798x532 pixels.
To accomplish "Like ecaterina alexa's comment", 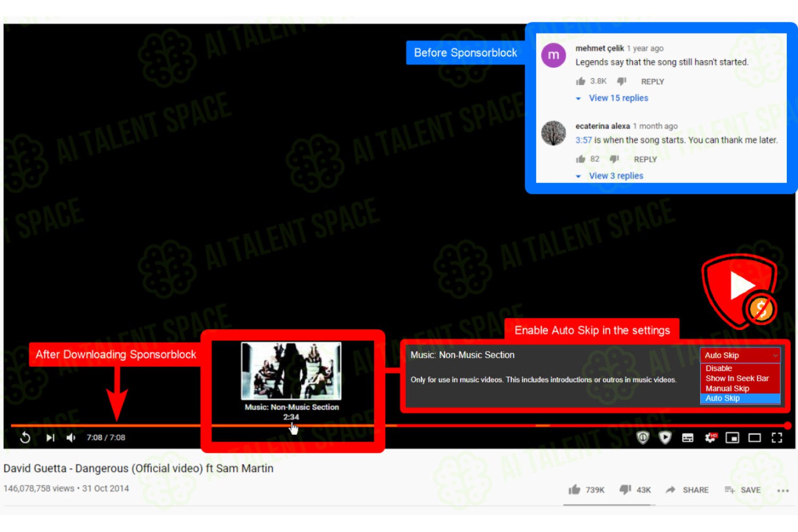I will (x=580, y=159).
